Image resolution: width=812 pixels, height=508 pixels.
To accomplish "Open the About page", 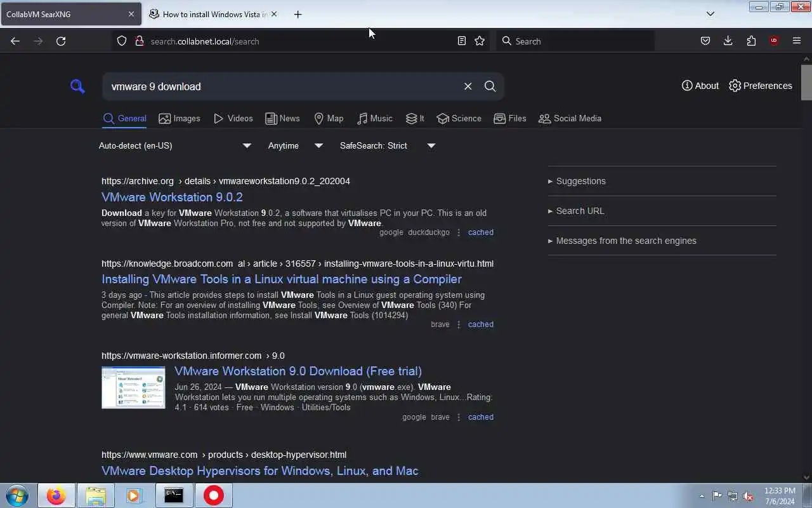I will [700, 86].
